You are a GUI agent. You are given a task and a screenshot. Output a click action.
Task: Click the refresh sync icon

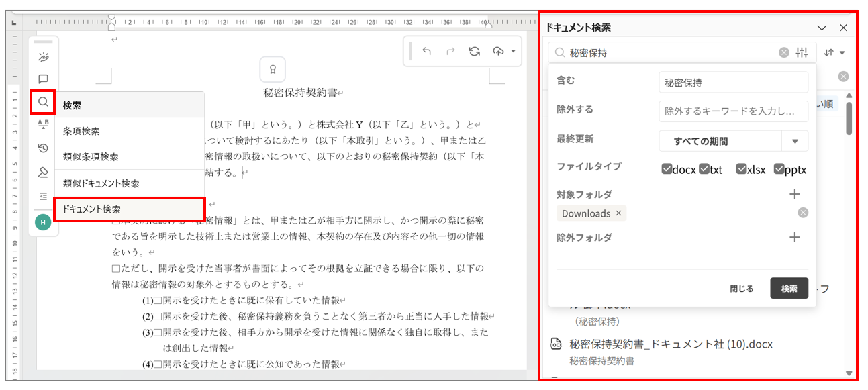(474, 52)
